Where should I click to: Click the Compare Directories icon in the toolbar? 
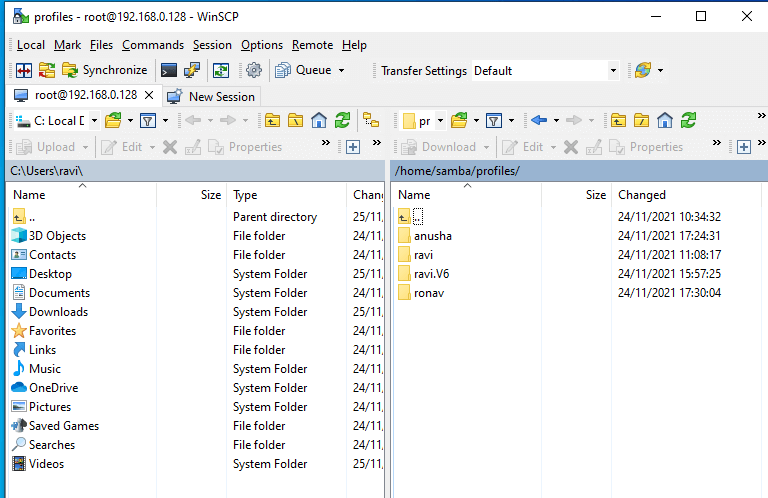click(23, 70)
